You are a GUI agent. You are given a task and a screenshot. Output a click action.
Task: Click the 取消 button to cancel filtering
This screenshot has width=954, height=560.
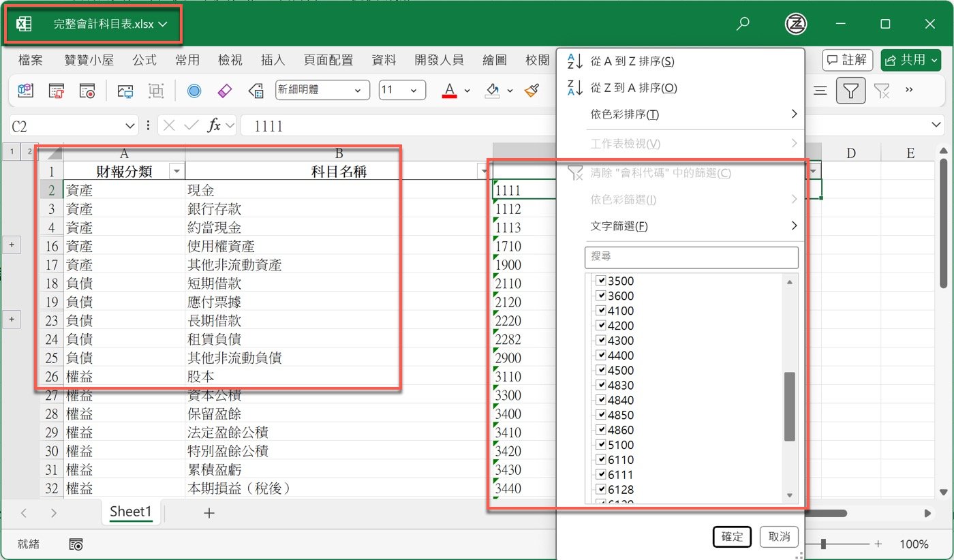779,537
